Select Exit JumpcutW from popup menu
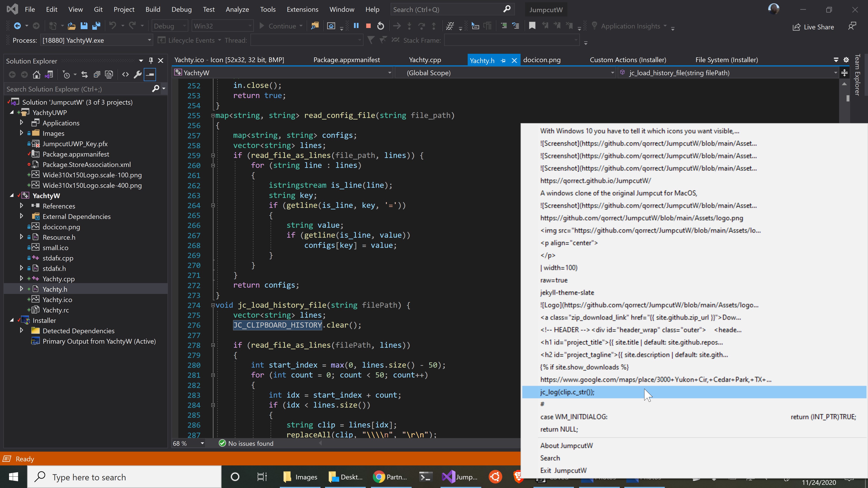The image size is (868, 488). pos(563,470)
